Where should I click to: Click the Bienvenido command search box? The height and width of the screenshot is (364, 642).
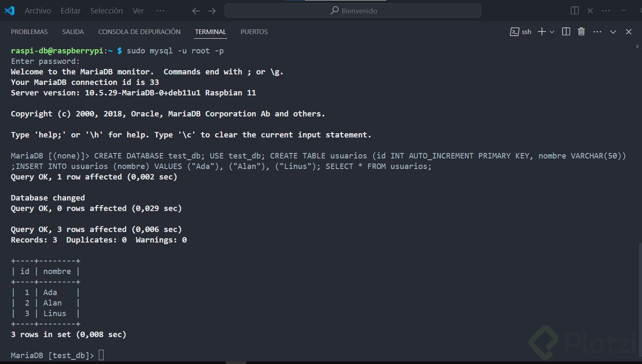(x=353, y=11)
